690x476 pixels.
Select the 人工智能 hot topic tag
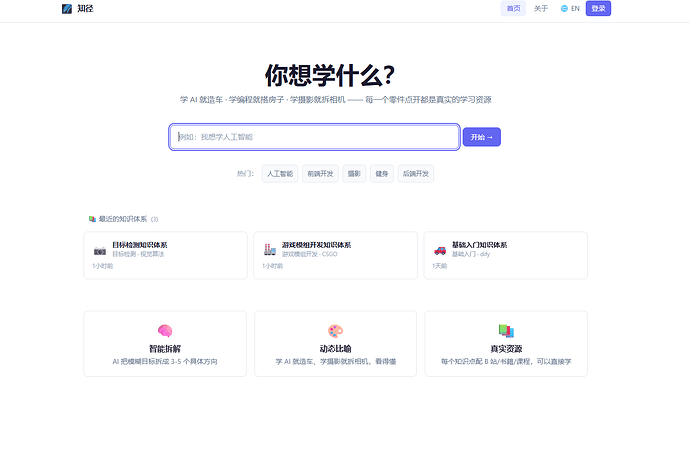(280, 174)
